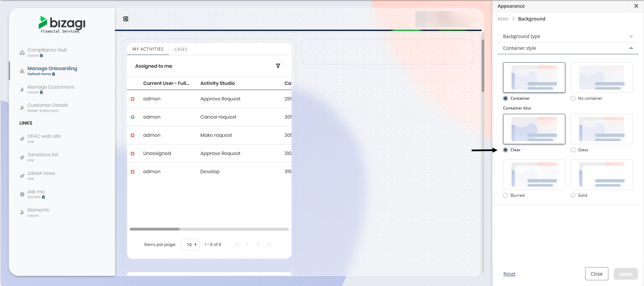The image size is (644, 286).
Task: Switch to the CASES tab
Action: [181, 50]
